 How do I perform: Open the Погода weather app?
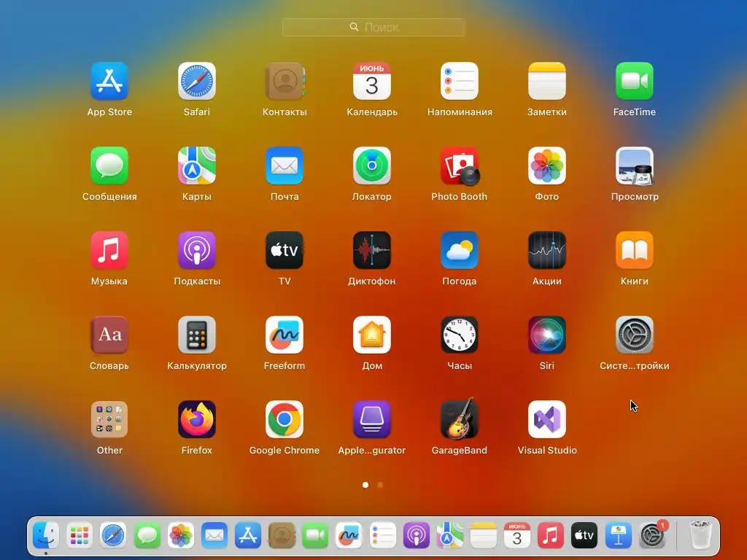point(460,251)
